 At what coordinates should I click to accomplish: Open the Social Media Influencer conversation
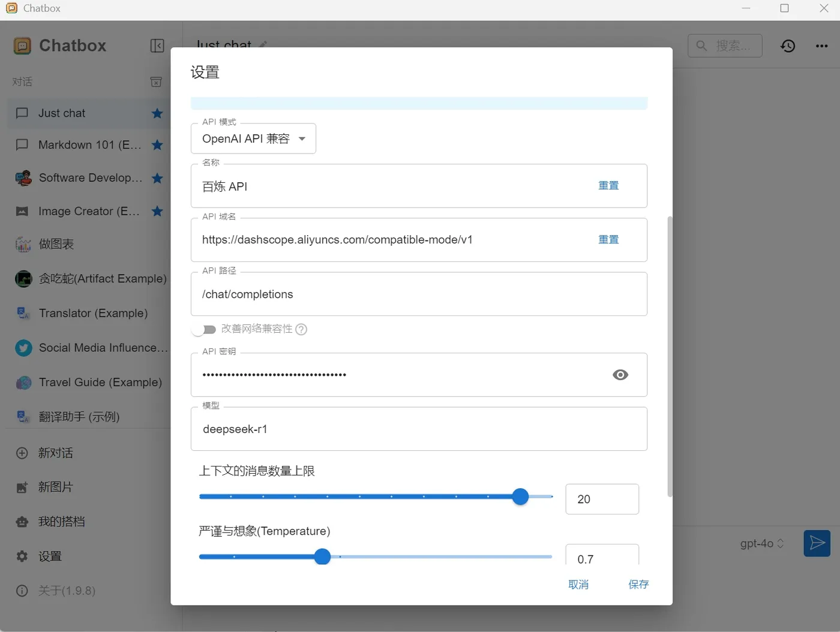(x=89, y=348)
